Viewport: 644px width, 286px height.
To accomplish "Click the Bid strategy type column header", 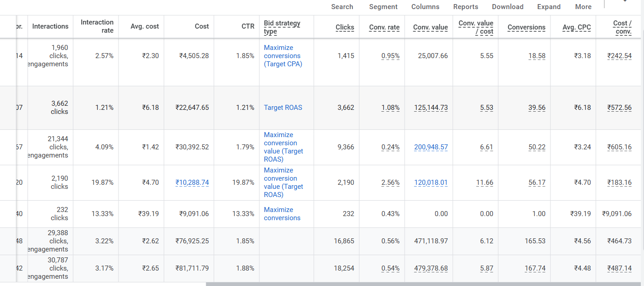I will point(282,27).
